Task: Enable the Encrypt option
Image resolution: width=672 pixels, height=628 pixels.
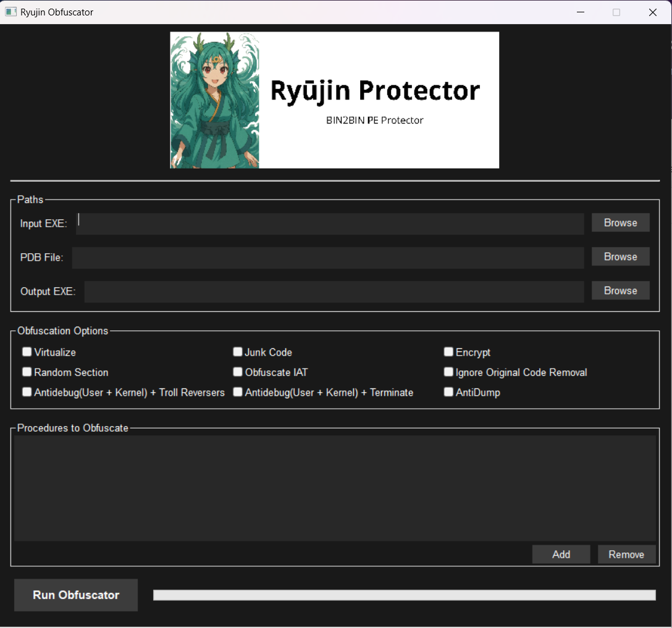Action: [x=448, y=351]
